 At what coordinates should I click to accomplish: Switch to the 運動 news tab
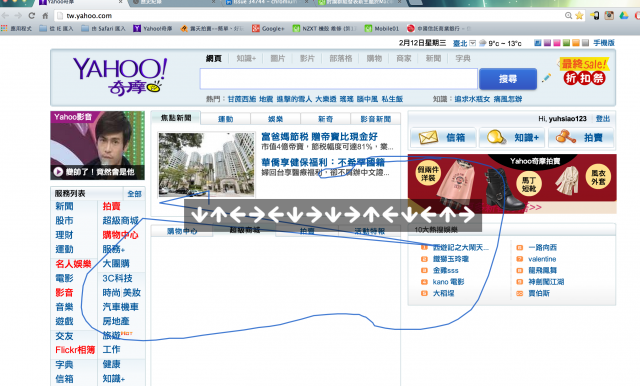tap(225, 119)
